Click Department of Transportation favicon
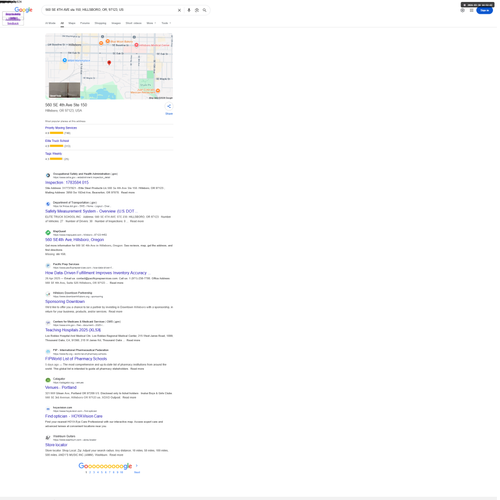This screenshot has width=500, height=500. (x=48, y=204)
